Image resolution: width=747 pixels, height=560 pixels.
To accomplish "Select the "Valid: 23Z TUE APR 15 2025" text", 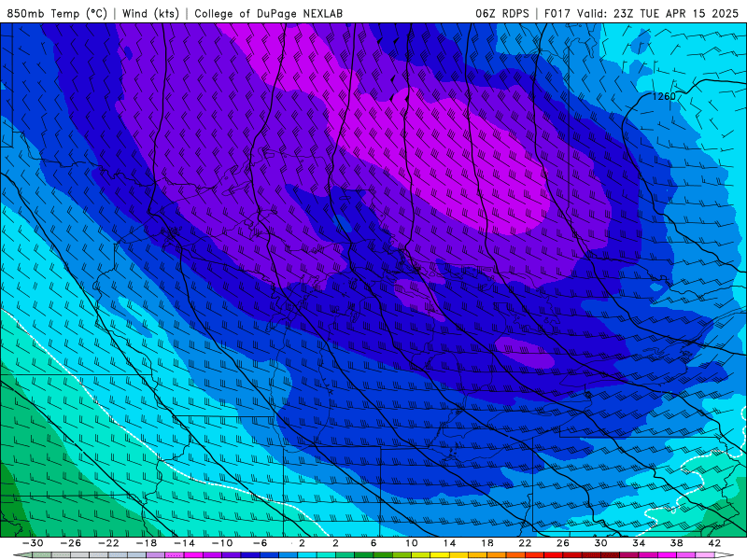I will pyautogui.click(x=658, y=13).
